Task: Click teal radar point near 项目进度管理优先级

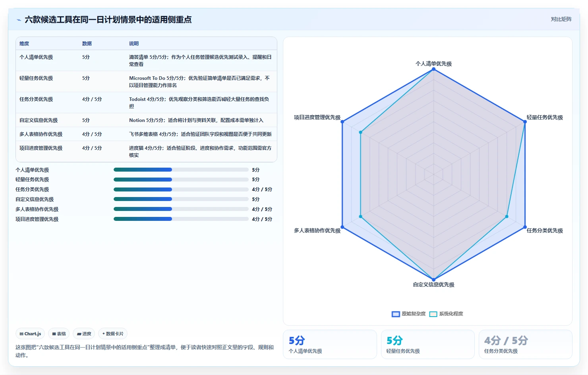Action: 360,132
